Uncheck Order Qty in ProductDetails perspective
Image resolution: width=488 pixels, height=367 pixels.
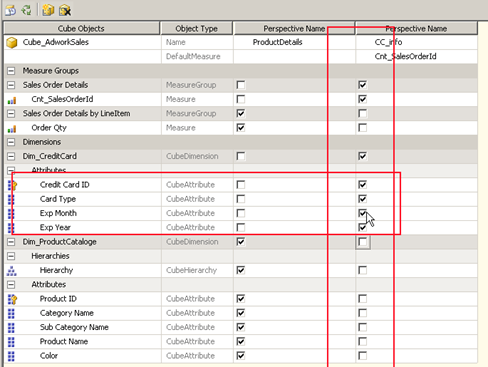241,128
